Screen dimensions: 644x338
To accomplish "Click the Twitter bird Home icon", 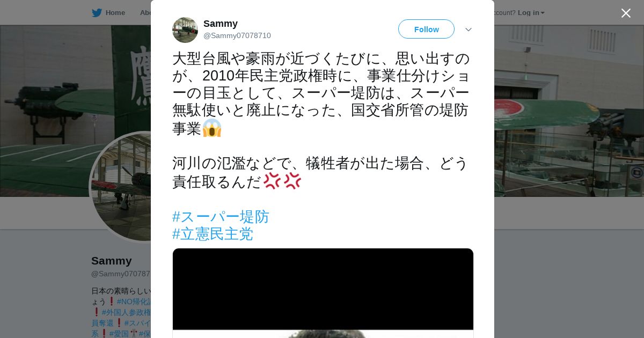I will [97, 13].
